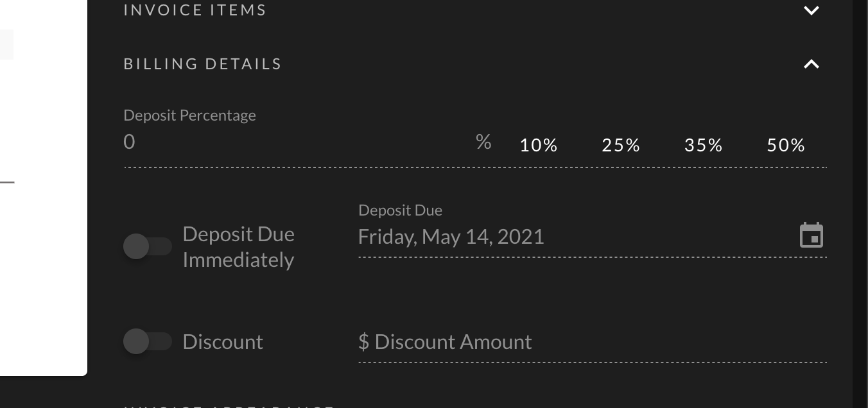
Task: Expand the Invoice Items section chevron
Action: tap(812, 10)
